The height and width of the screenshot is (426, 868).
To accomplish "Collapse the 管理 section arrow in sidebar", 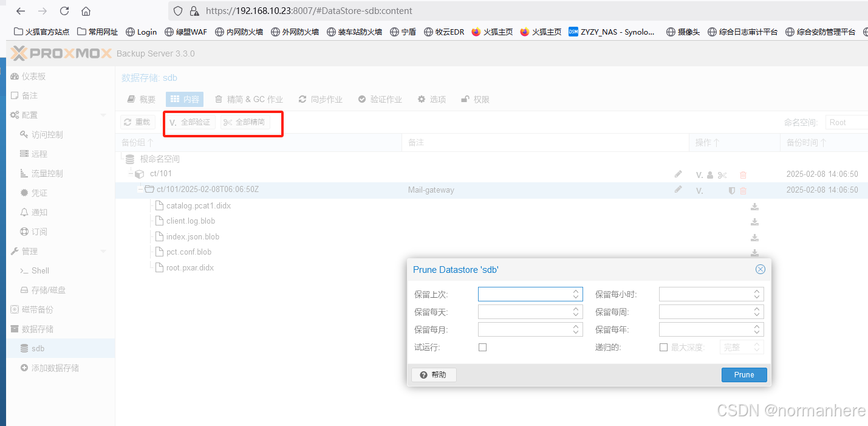I will coord(103,251).
